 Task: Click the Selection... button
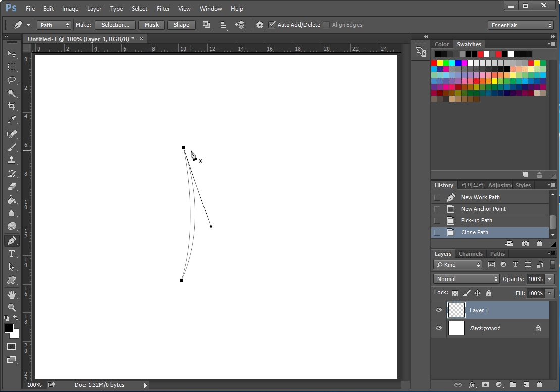[115, 25]
